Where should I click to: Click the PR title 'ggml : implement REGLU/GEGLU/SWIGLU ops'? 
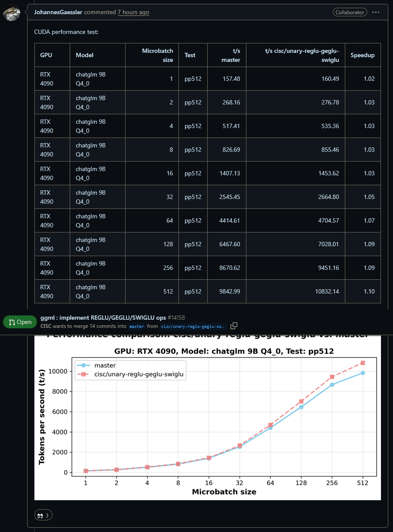(x=103, y=318)
